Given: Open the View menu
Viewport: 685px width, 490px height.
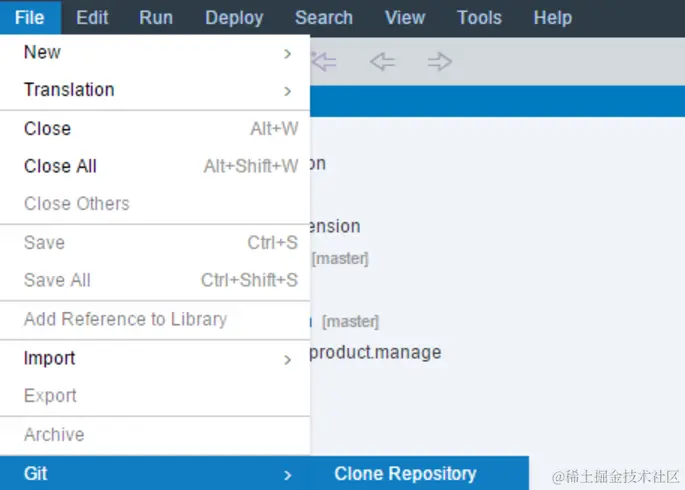Looking at the screenshot, I should tap(405, 18).
